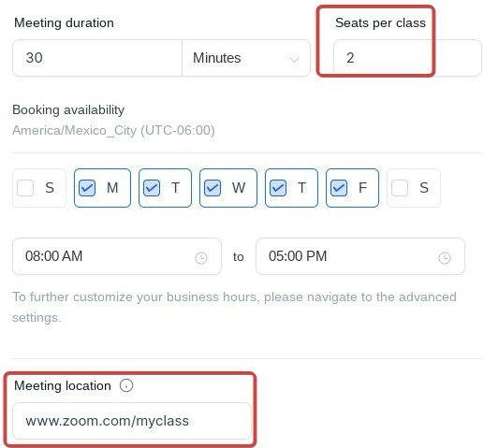The height and width of the screenshot is (448, 484).
Task: Uncheck the Monday checkbox
Action: 87,188
